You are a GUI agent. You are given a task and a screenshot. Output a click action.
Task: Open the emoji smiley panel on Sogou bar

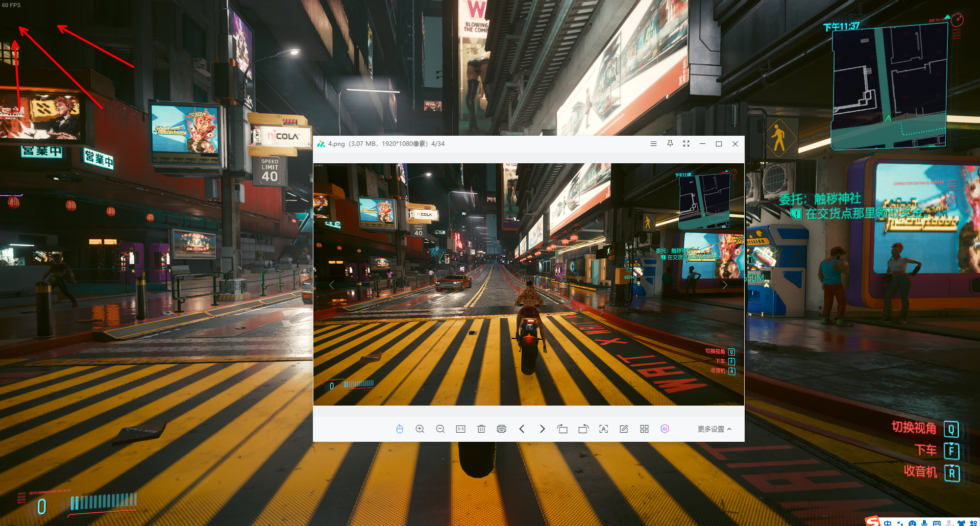tap(912, 523)
